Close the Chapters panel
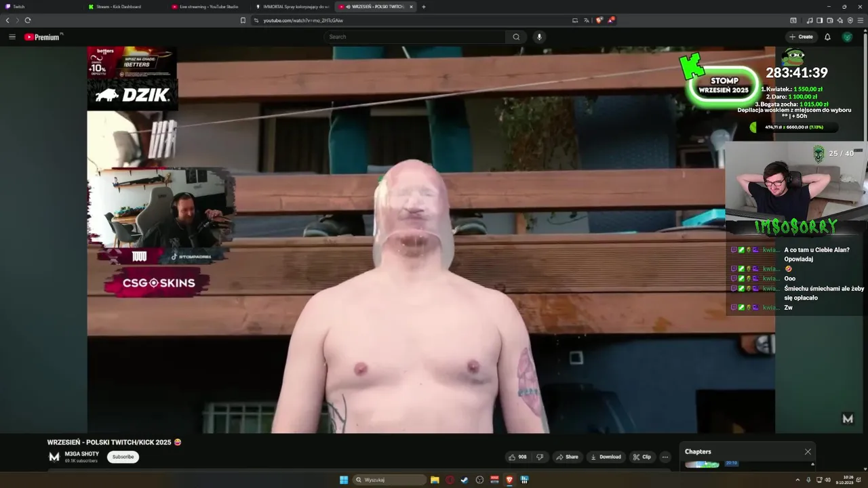 pos(808,451)
